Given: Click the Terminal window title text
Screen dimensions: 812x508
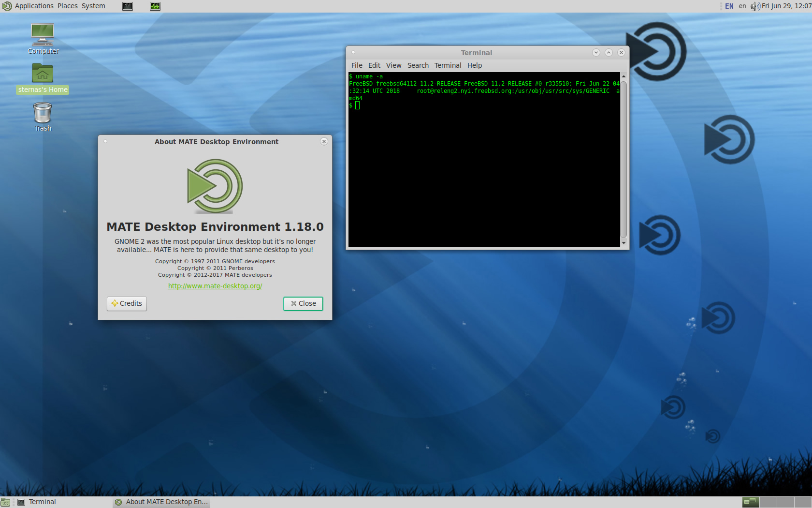Looking at the screenshot, I should pyautogui.click(x=476, y=52).
